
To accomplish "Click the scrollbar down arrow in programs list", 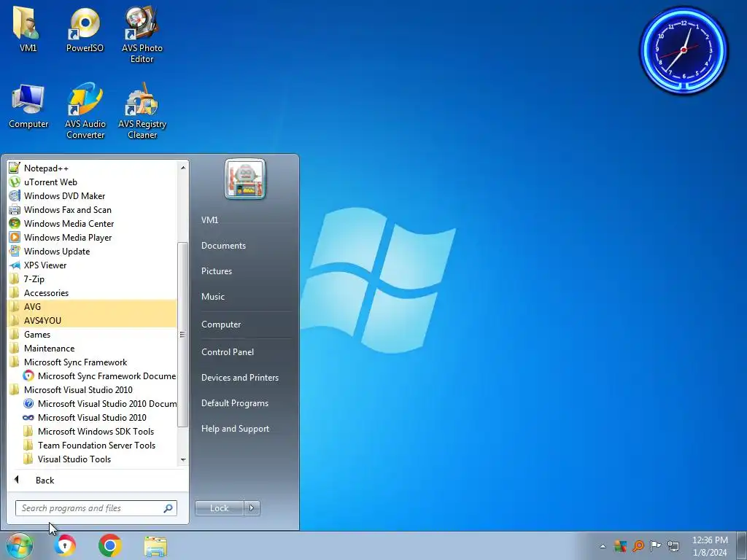I will [x=183, y=459].
